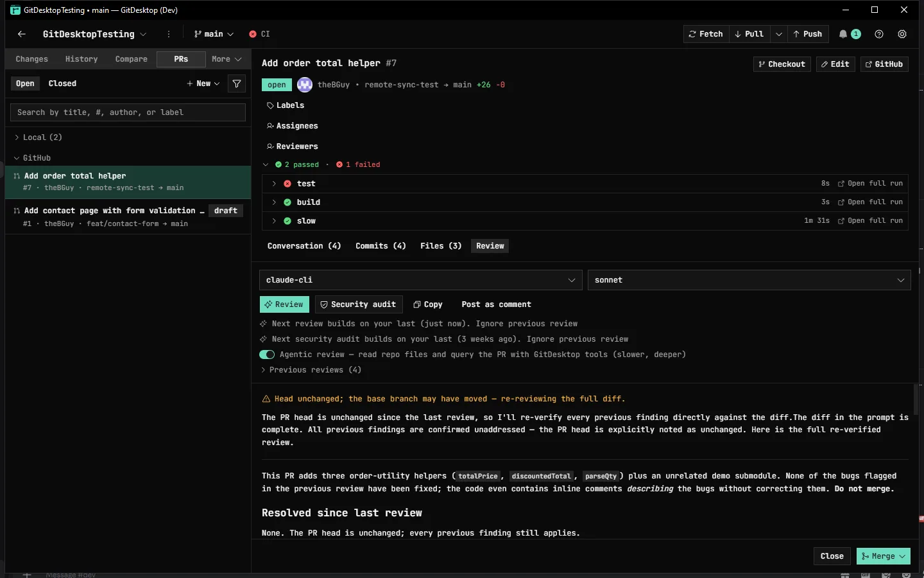
Task: Click the green passed icon on slow
Action: pos(287,221)
